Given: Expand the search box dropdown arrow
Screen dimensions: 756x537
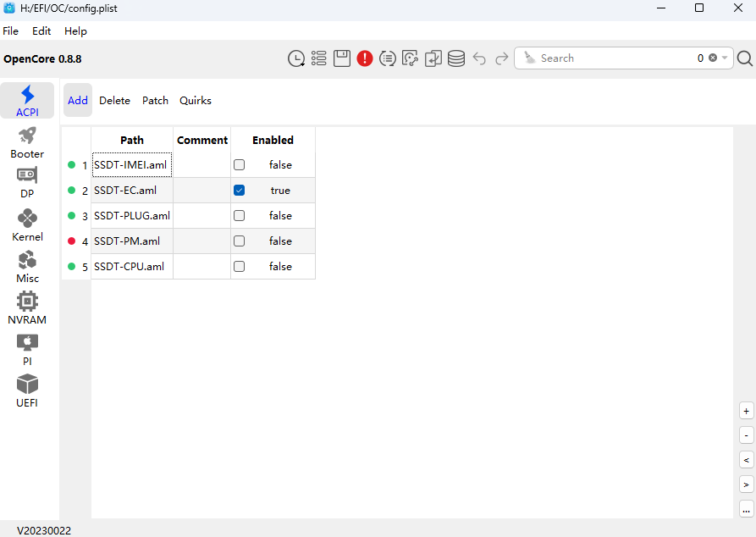Looking at the screenshot, I should coord(726,58).
